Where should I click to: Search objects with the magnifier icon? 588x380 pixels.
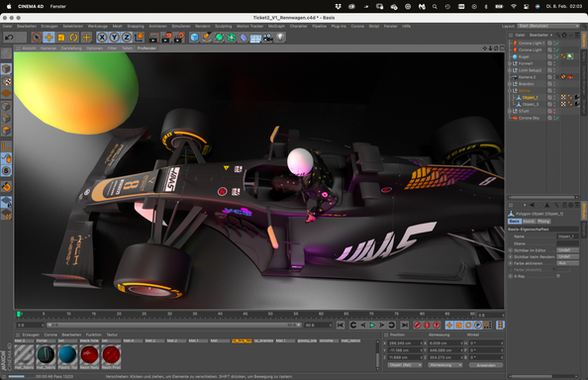coord(557,35)
